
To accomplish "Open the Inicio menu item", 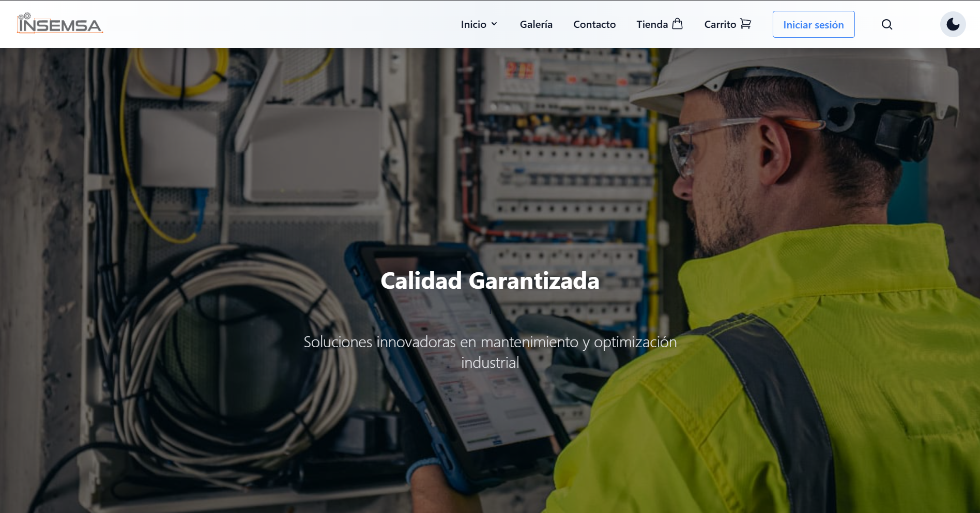I will click(x=473, y=24).
